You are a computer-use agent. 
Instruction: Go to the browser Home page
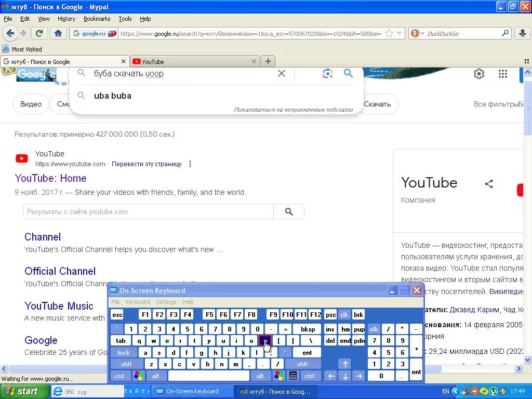coord(58,33)
